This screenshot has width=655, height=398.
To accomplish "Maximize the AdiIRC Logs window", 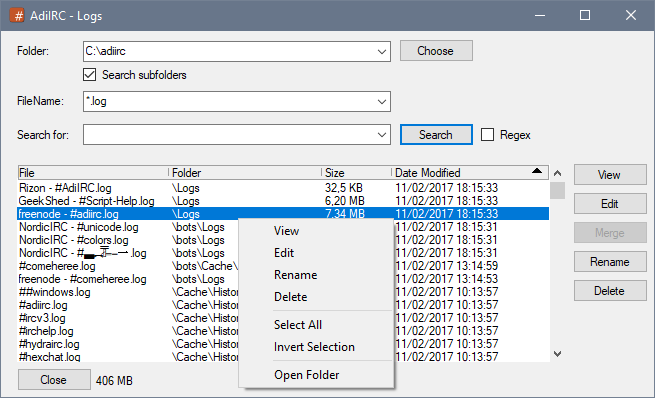I will tap(585, 15).
